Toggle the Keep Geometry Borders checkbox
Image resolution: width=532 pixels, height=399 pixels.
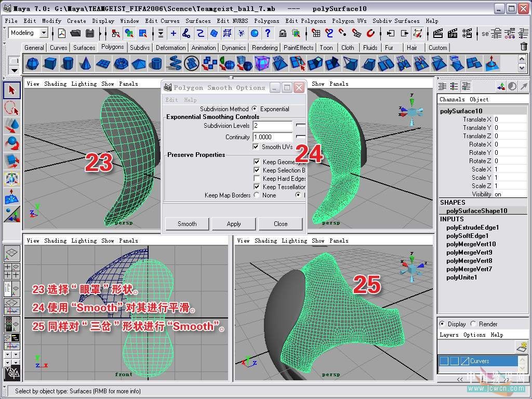257,162
